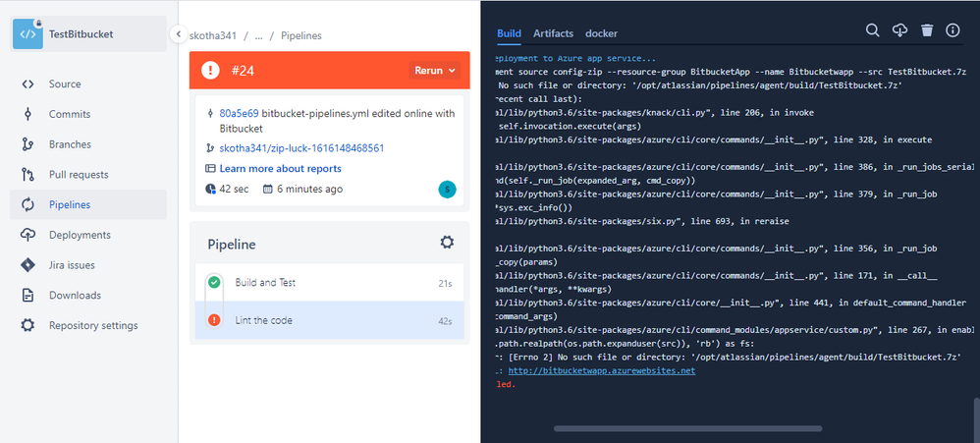
Task: Click the user avatar on pipeline card
Action: (448, 190)
